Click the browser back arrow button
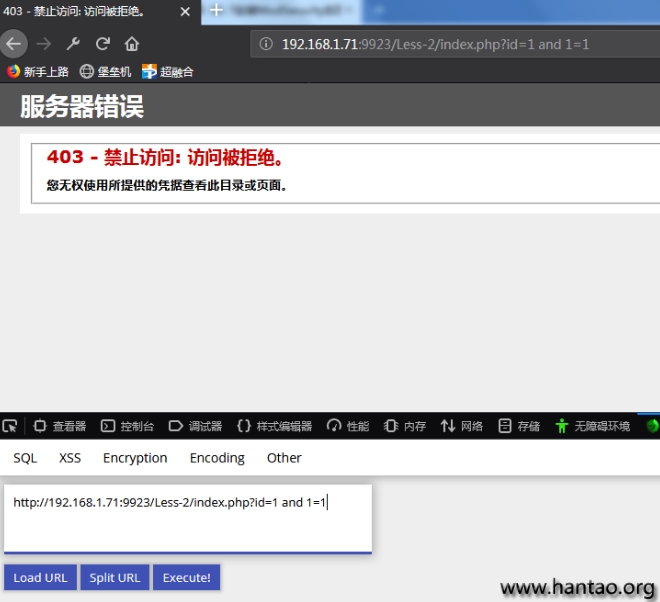 13,44
